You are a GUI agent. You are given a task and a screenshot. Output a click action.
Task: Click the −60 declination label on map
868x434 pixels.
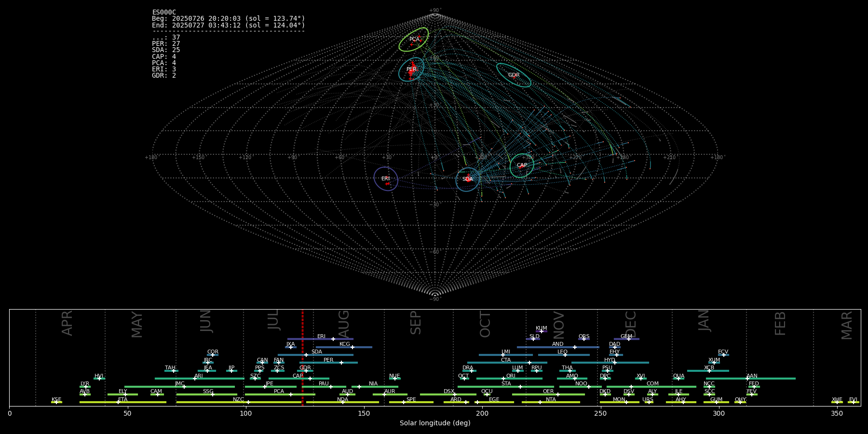(435, 252)
